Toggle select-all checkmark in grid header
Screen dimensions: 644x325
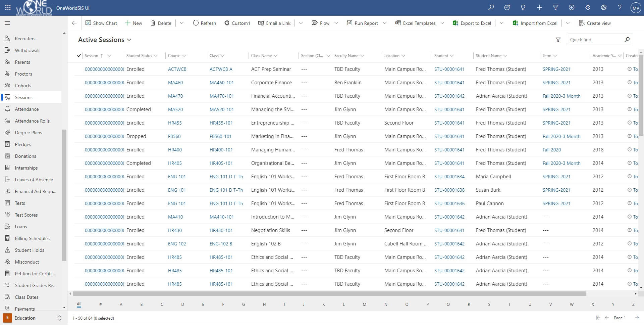pyautogui.click(x=79, y=56)
